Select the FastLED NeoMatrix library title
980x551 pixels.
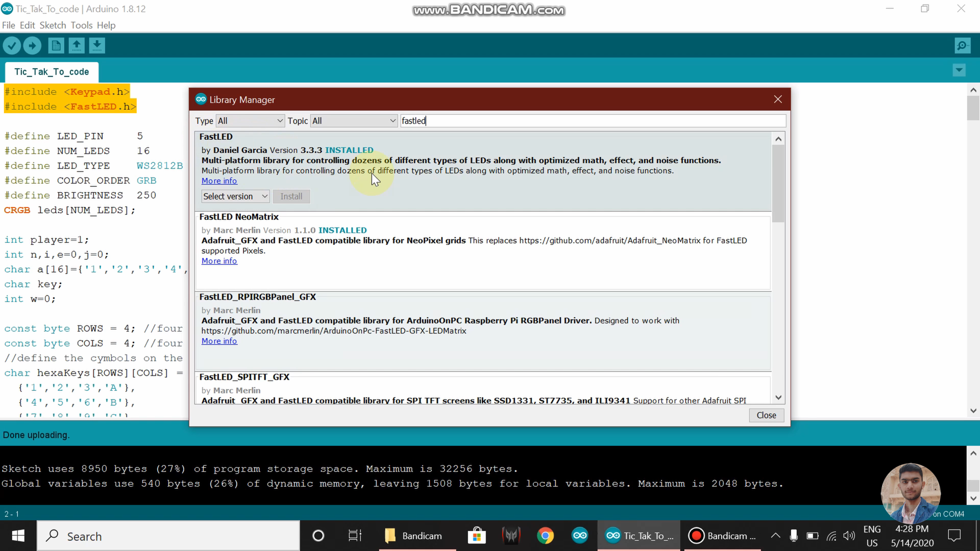click(239, 217)
